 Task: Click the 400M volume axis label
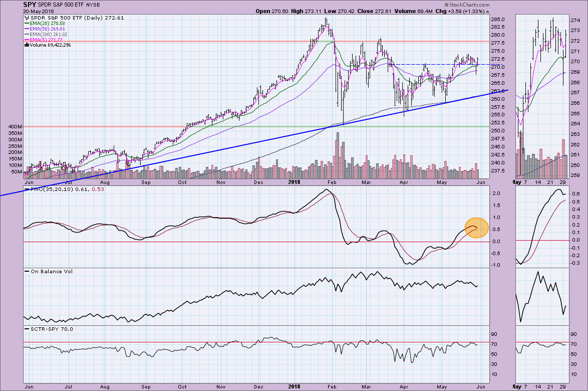point(15,127)
